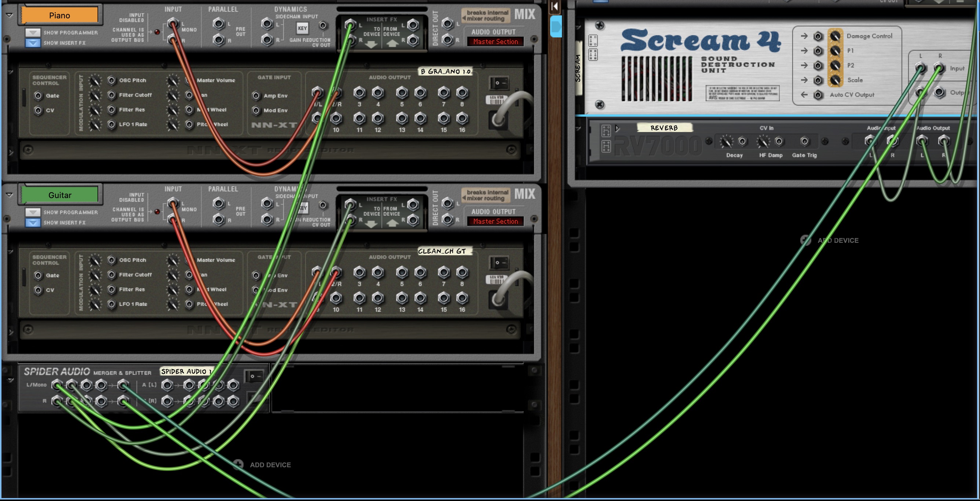
Task: Click the B GRA_ANO 1.0 tape label
Action: [x=445, y=71]
